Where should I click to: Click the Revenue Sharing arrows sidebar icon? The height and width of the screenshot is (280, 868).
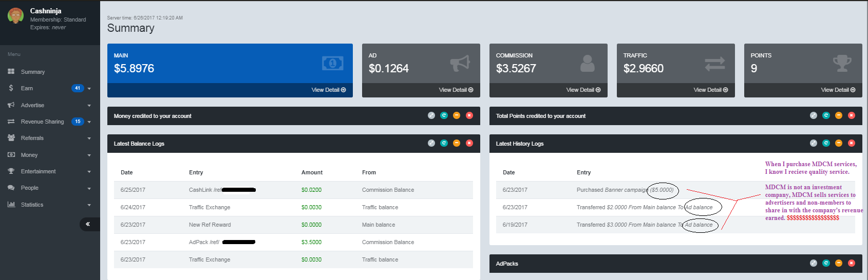[x=11, y=122]
